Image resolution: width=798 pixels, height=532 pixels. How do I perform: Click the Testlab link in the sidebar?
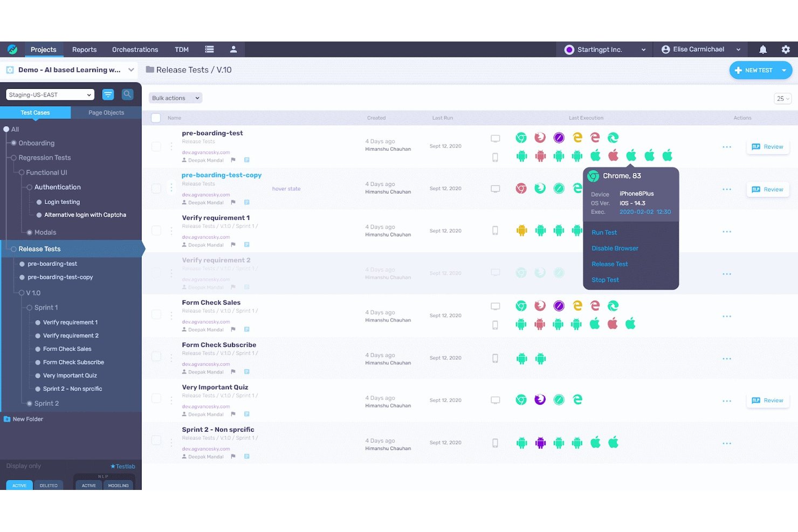pos(123,466)
